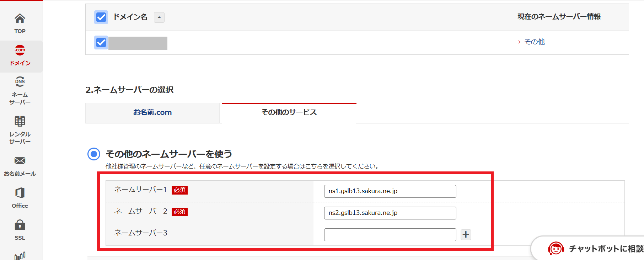The width and height of the screenshot is (644, 260).
Task: Click the ネームサーバー2 label text
Action: (x=141, y=211)
